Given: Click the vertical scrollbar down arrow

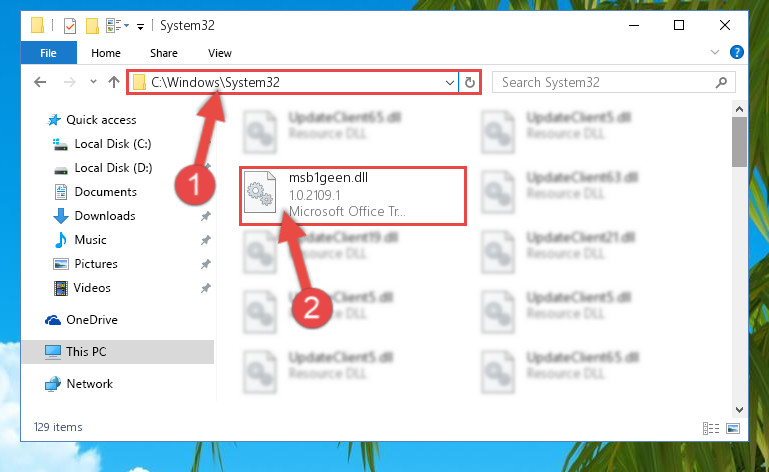Looking at the screenshot, I should [740, 409].
